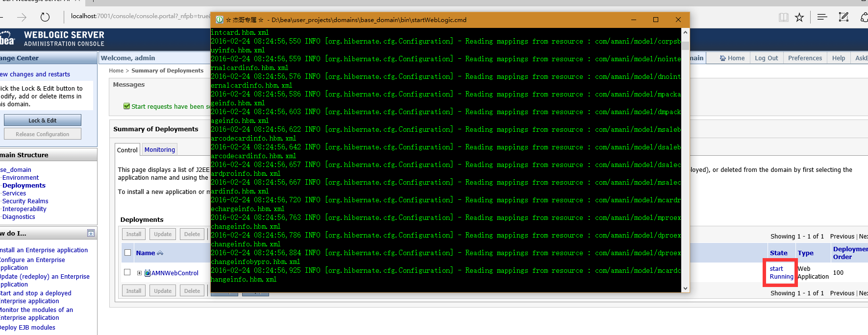The height and width of the screenshot is (335, 868).
Task: Open the reading view book icon
Action: 784,18
